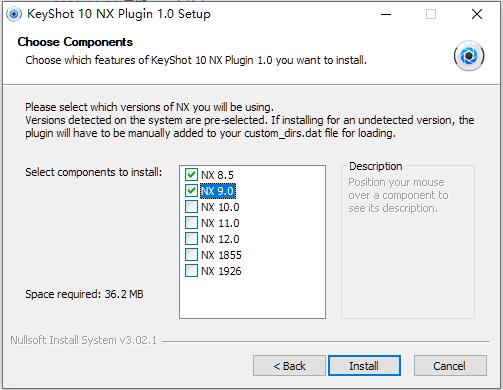
Task: Select the NX 8.5 component label
Action: coord(217,175)
